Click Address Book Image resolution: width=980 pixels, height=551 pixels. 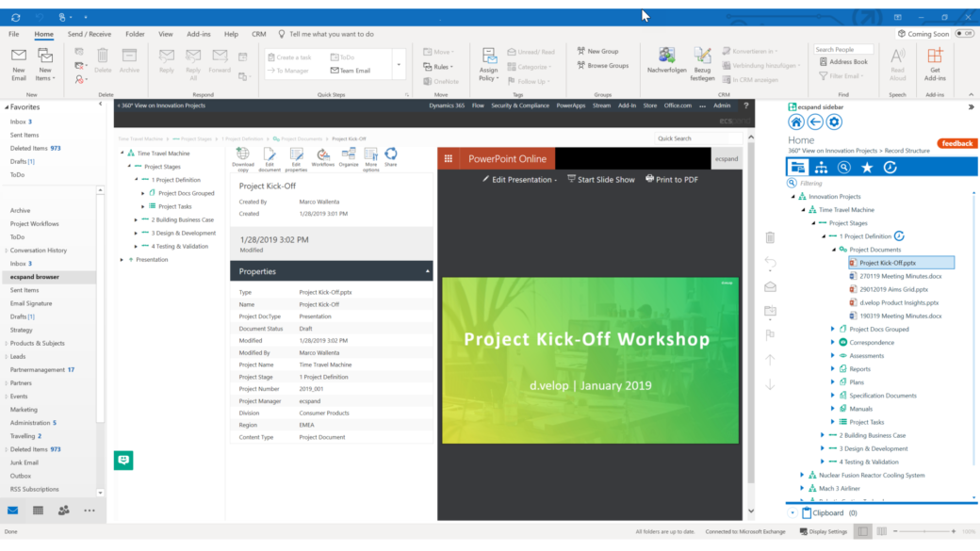pyautogui.click(x=843, y=62)
